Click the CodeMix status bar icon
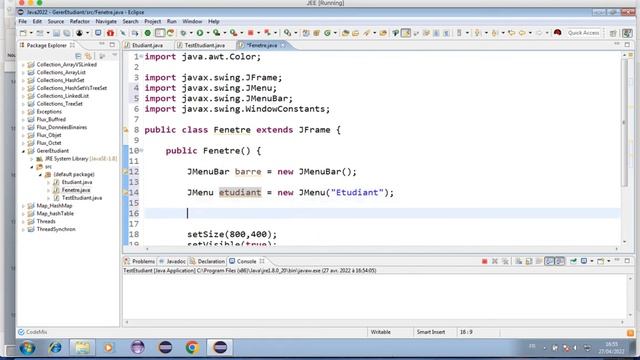The height and width of the screenshot is (360, 640). [21, 332]
